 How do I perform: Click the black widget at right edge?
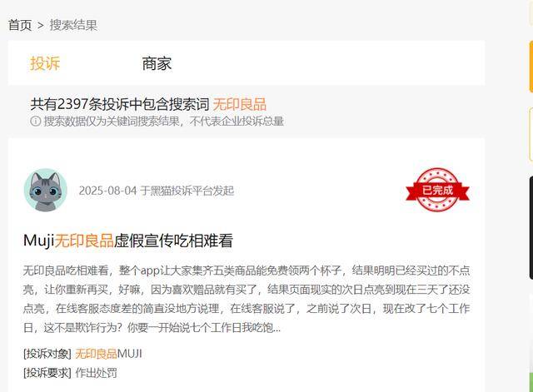point(531,227)
